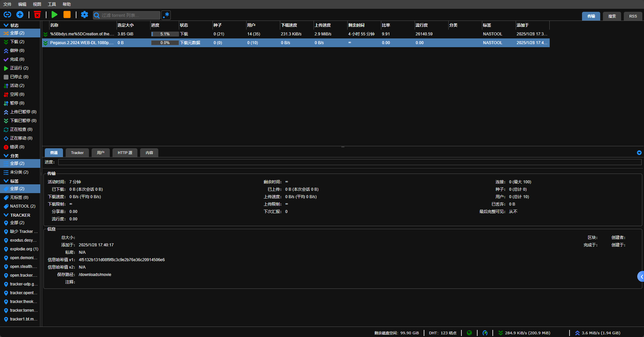The height and width of the screenshot is (337, 644).
Task: Sort by 选定大小 column header
Action: [133, 25]
